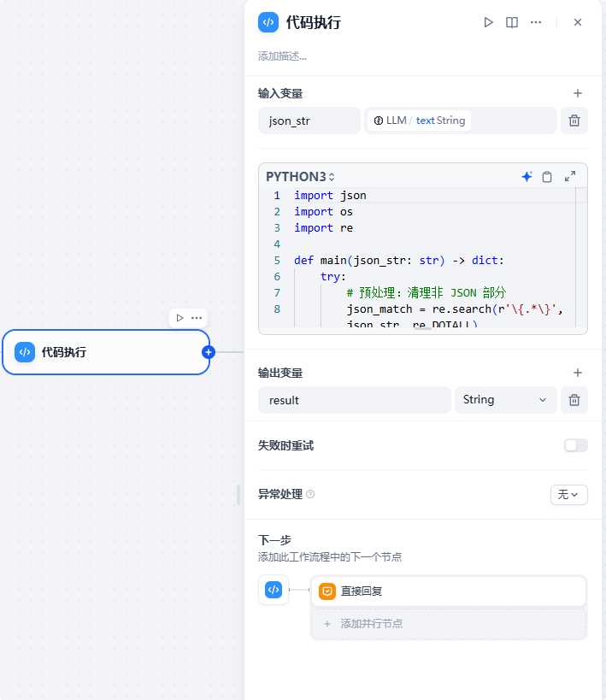Select the 直接回复 next step node

pos(449,591)
